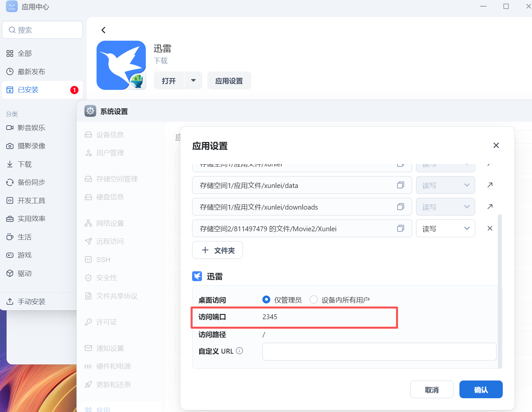532x412 pixels.
Task: Open 用户管理 in system settings
Action: pyautogui.click(x=110, y=153)
